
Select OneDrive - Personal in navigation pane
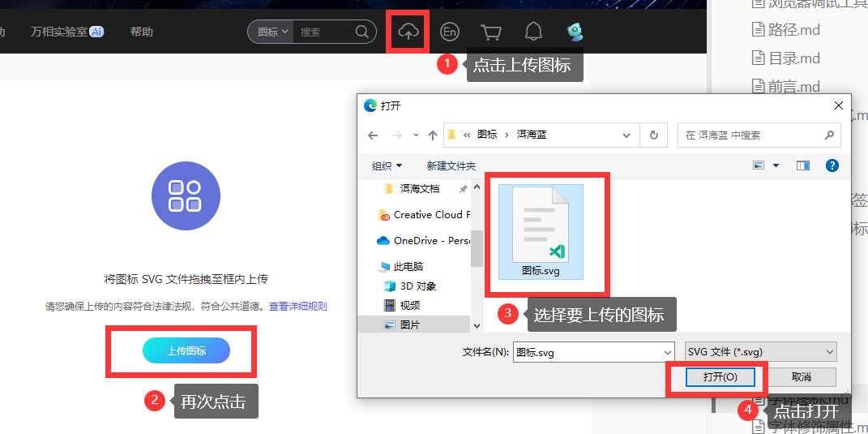pos(424,241)
